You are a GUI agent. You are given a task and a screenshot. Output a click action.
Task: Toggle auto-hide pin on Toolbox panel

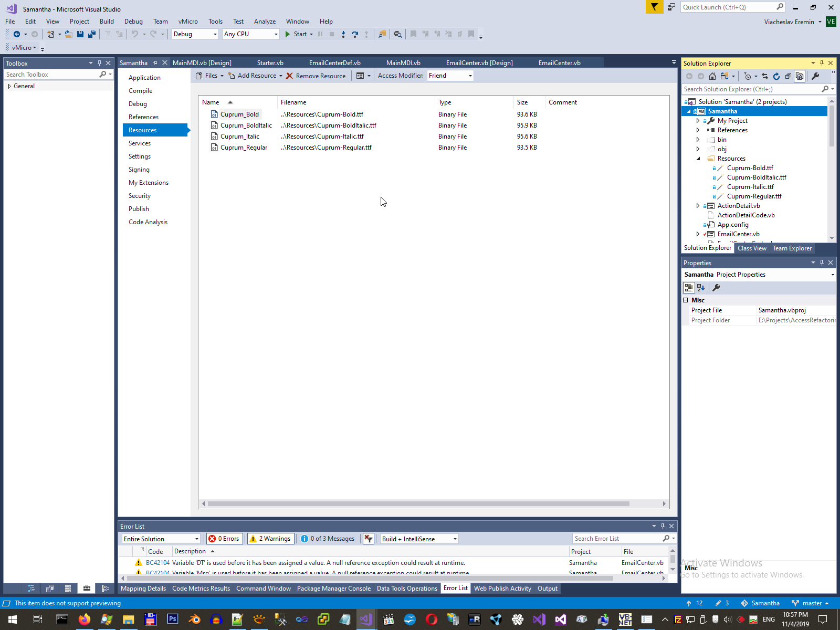tap(99, 63)
